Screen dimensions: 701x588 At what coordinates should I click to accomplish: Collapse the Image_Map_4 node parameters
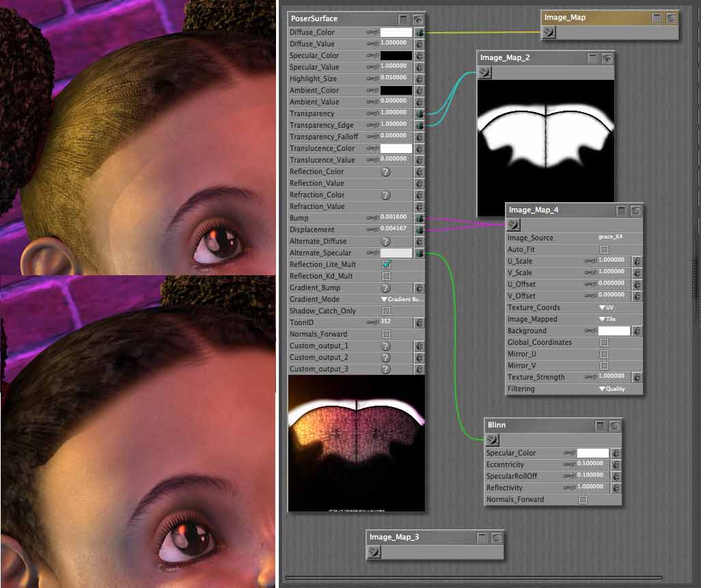pos(621,210)
